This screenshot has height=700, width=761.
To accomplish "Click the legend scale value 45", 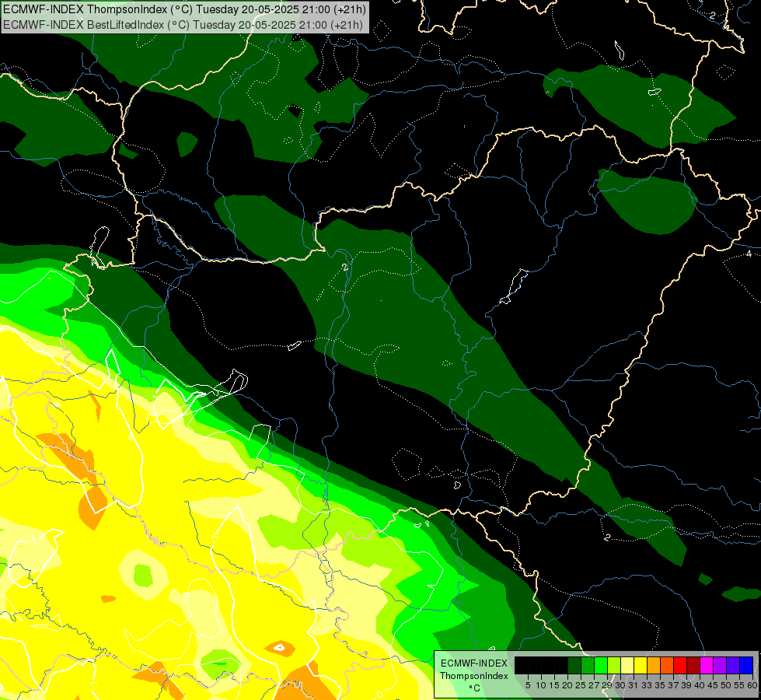I will point(713,685).
